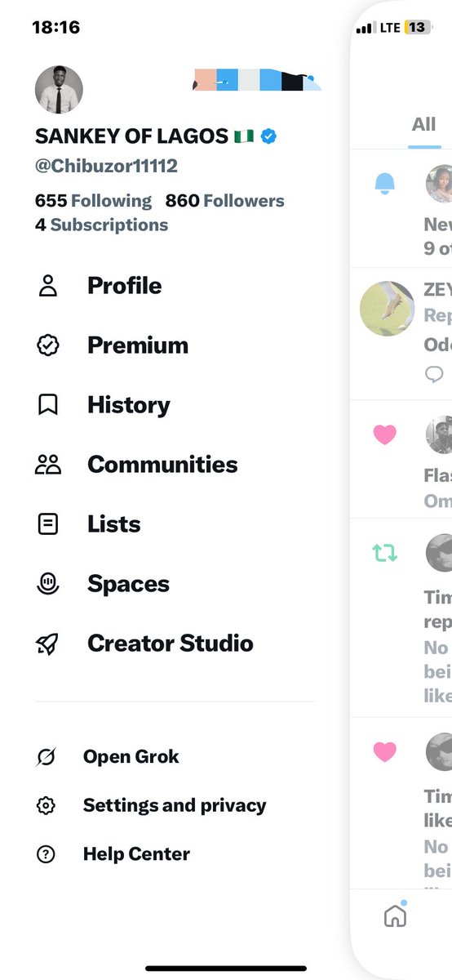This screenshot has height=980, width=452.
Task: Open the 4 Subscriptions link
Action: coord(101,225)
